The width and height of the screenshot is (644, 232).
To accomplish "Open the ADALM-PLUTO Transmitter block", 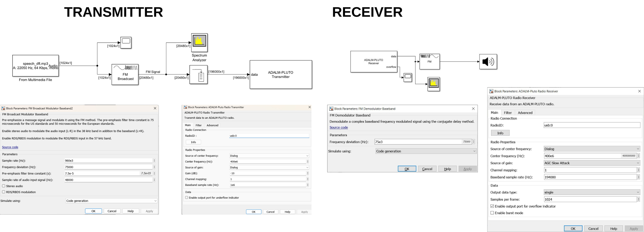I will click(280, 75).
